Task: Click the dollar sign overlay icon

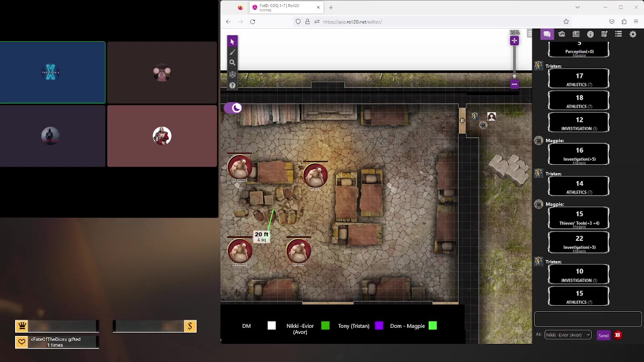Action: click(x=190, y=326)
